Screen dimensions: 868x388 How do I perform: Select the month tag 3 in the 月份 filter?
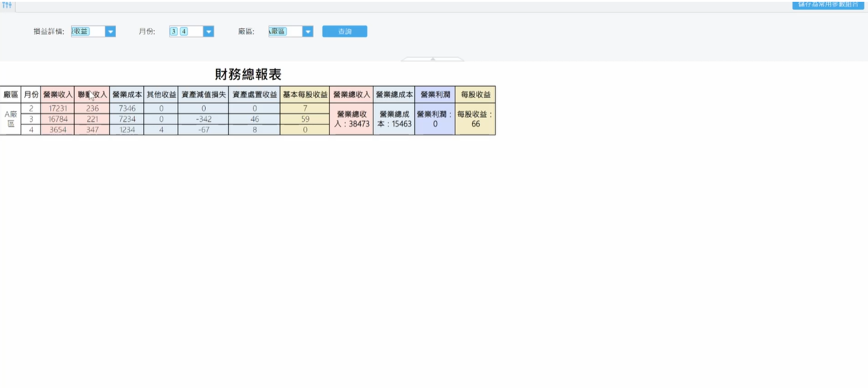tap(174, 31)
